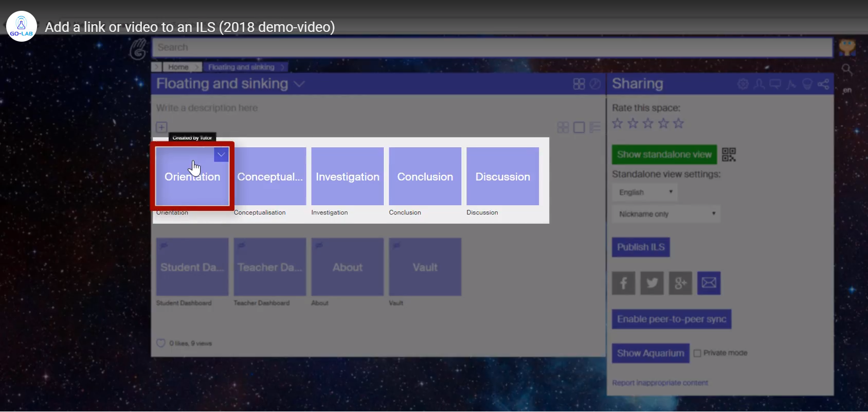Rate the space with five stars

click(679, 123)
